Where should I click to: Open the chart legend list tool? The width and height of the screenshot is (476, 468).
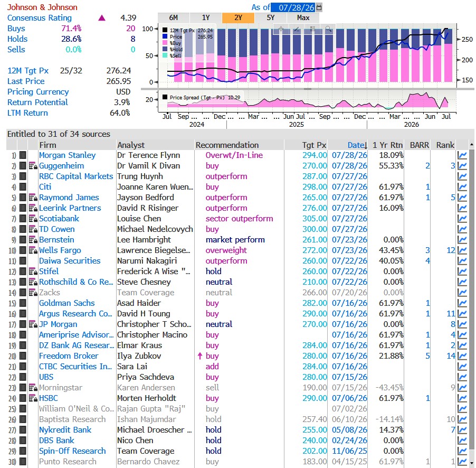[313, 29]
